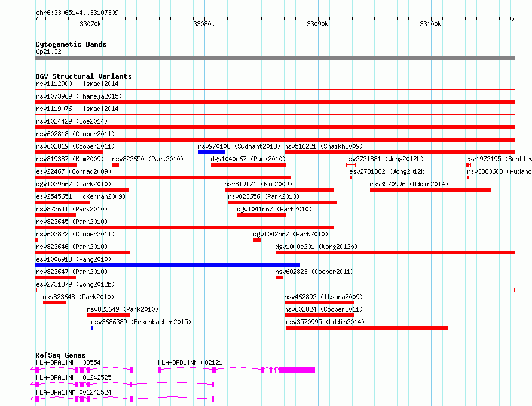
Task: Select the nsv602822 (Cooper2011) label
Action: tap(75, 234)
